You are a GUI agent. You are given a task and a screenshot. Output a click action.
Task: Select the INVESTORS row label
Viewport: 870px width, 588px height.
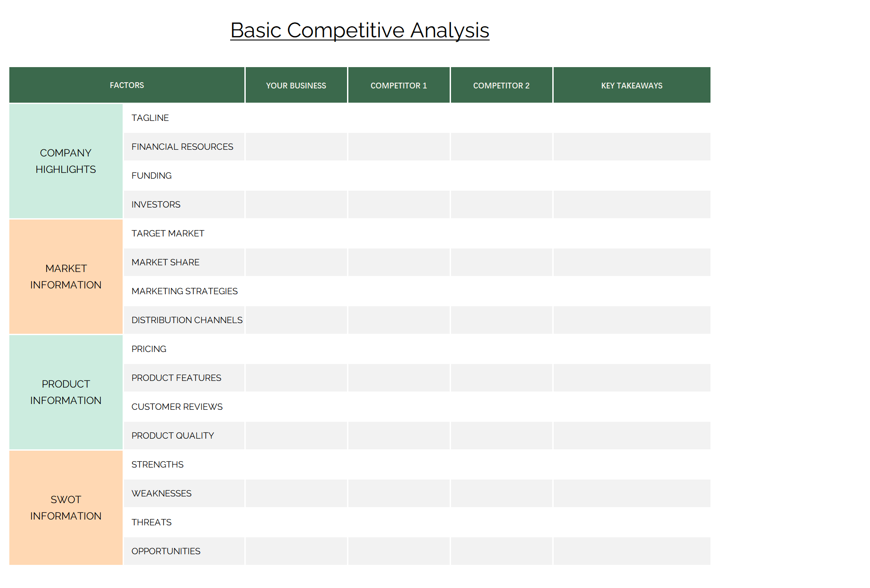(156, 204)
